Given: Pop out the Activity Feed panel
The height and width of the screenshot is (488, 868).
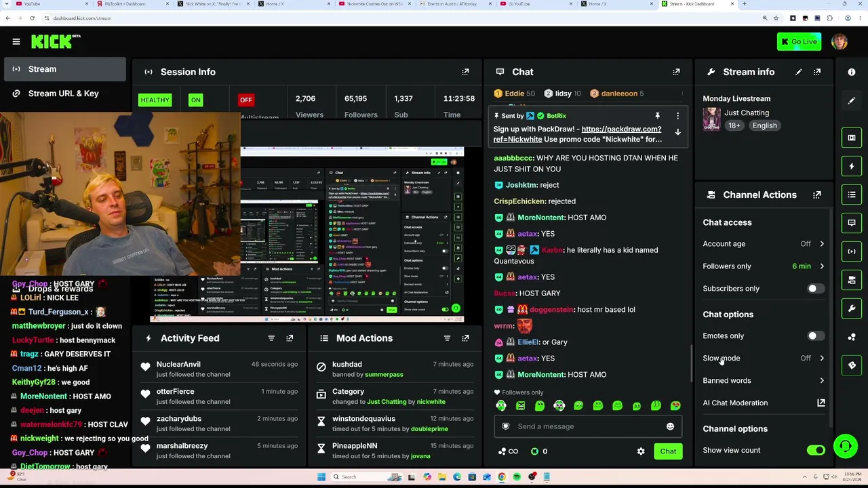Looking at the screenshot, I should pos(290,338).
